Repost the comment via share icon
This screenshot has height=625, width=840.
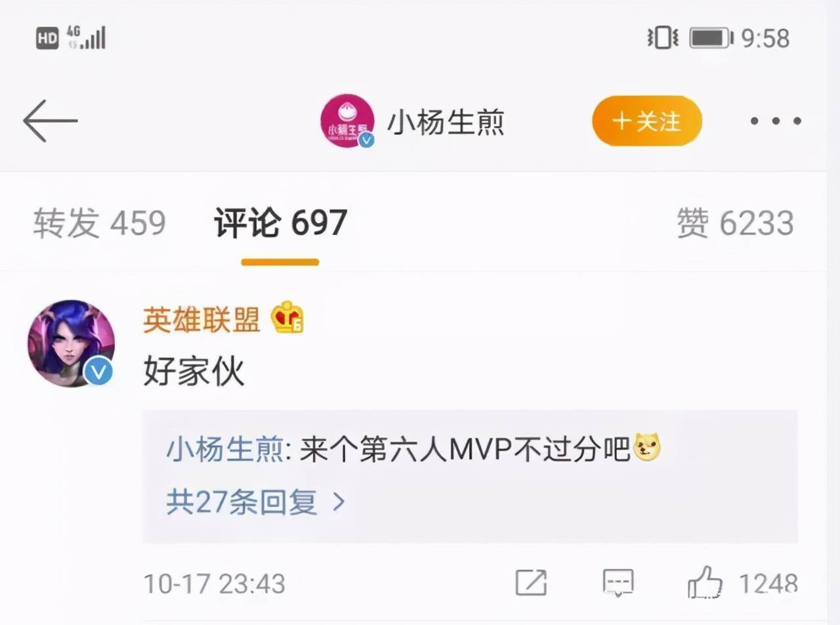click(531, 582)
